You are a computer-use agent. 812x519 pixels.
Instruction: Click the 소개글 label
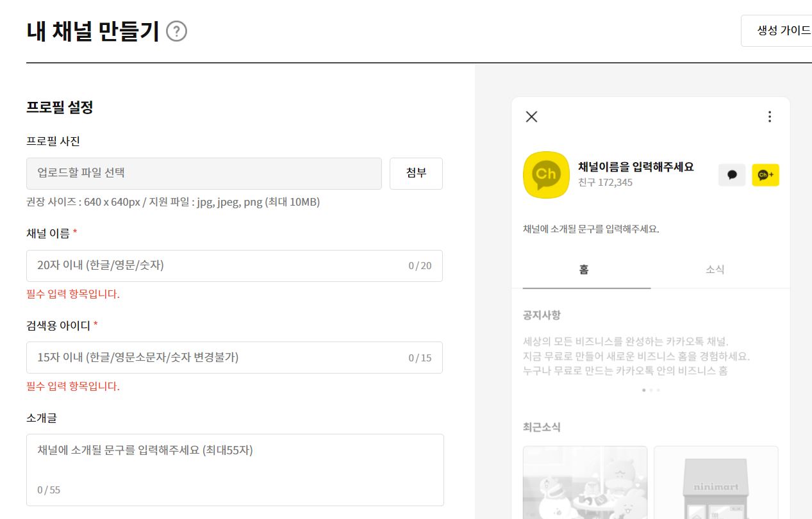[x=42, y=418]
